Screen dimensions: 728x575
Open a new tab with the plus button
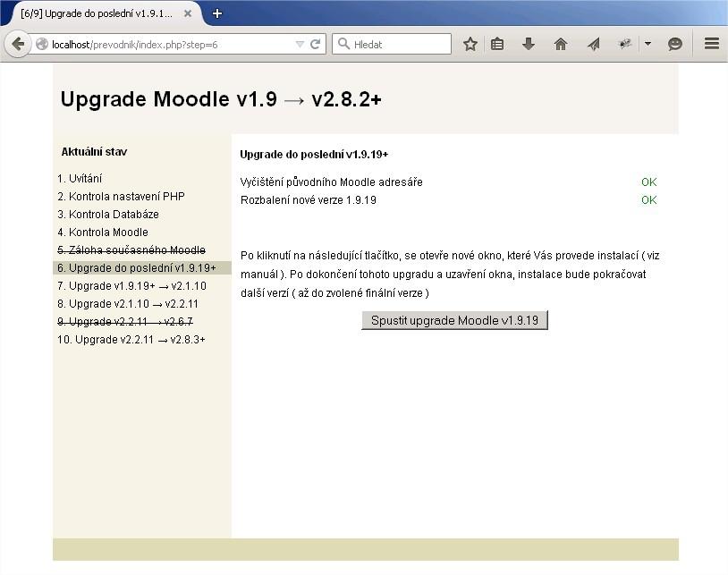216,13
